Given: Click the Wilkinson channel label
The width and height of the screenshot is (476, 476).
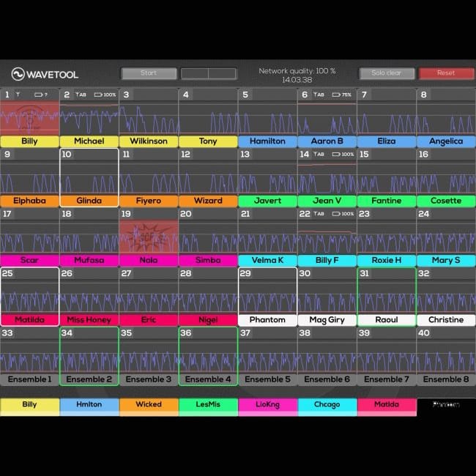Looking at the screenshot, I should click(149, 141).
